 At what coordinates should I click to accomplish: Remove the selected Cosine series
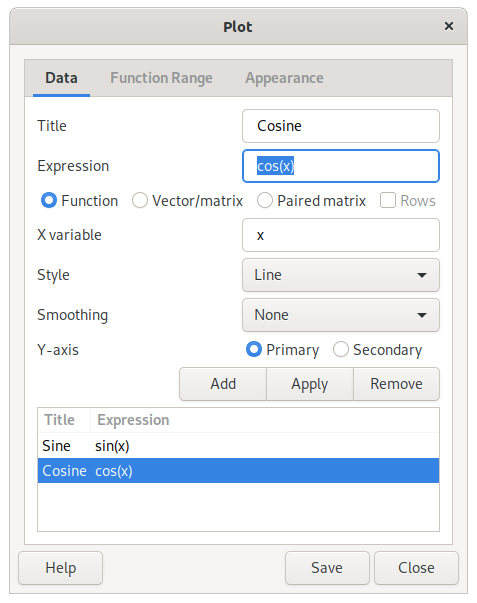[396, 384]
